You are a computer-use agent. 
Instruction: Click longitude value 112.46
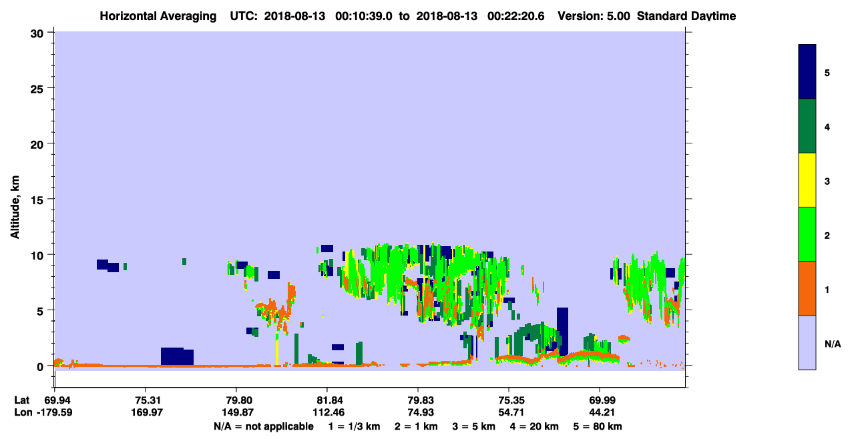327,412
